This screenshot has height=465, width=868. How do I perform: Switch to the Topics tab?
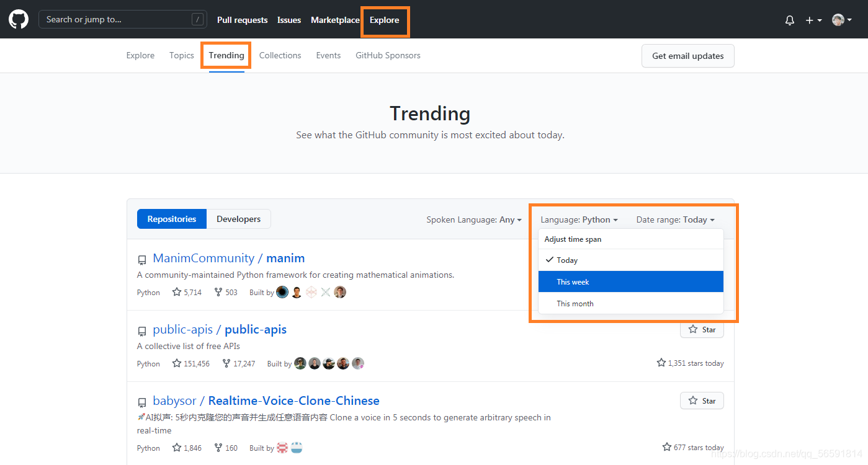coord(182,55)
